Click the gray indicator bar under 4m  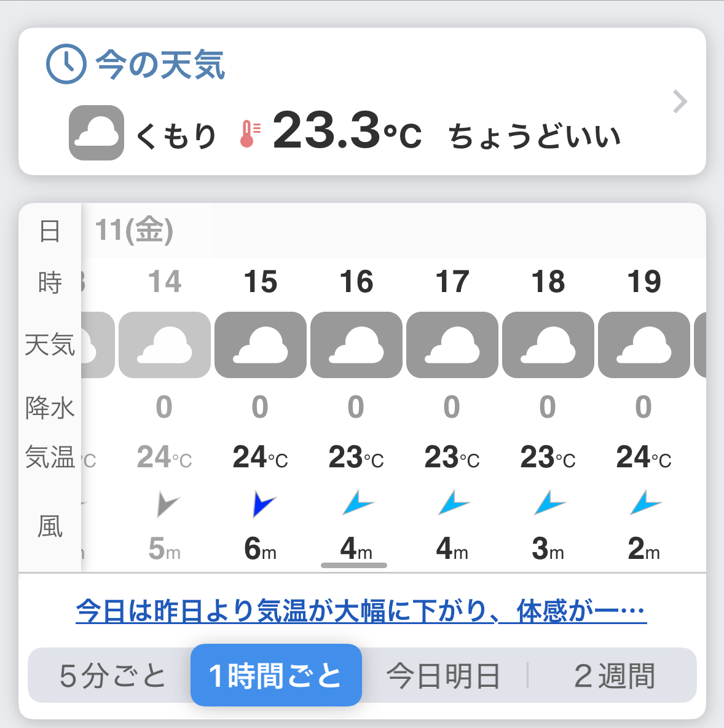click(x=354, y=565)
